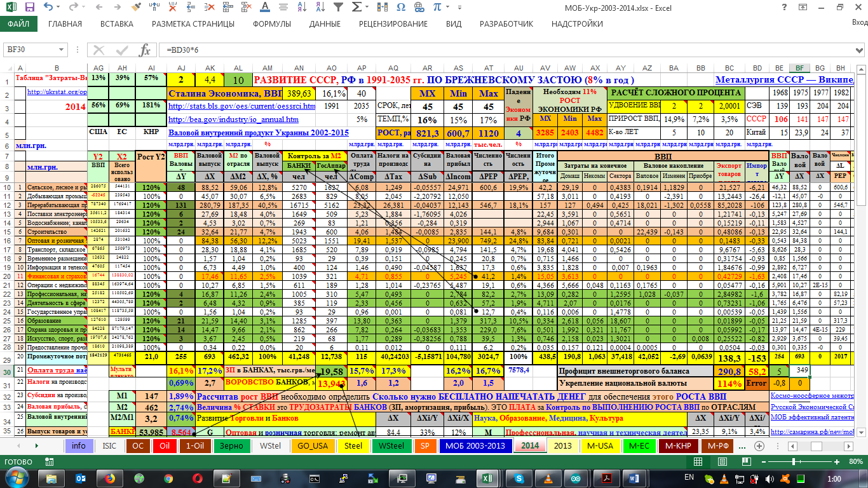The height and width of the screenshot is (488, 868).
Task: Click the ФАЙЛ button
Action: pos(18,24)
